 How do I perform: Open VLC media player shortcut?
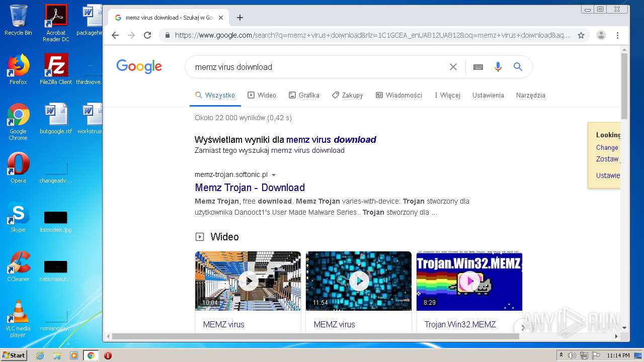tap(18, 319)
